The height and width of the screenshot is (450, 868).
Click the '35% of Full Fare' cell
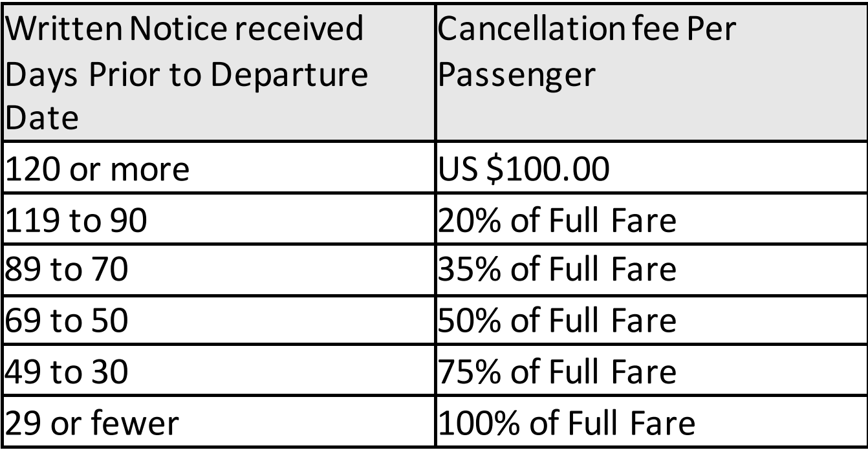tap(651, 270)
